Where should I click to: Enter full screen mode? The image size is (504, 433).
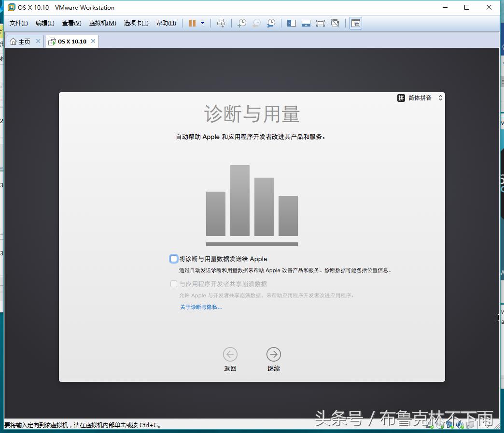[321, 23]
